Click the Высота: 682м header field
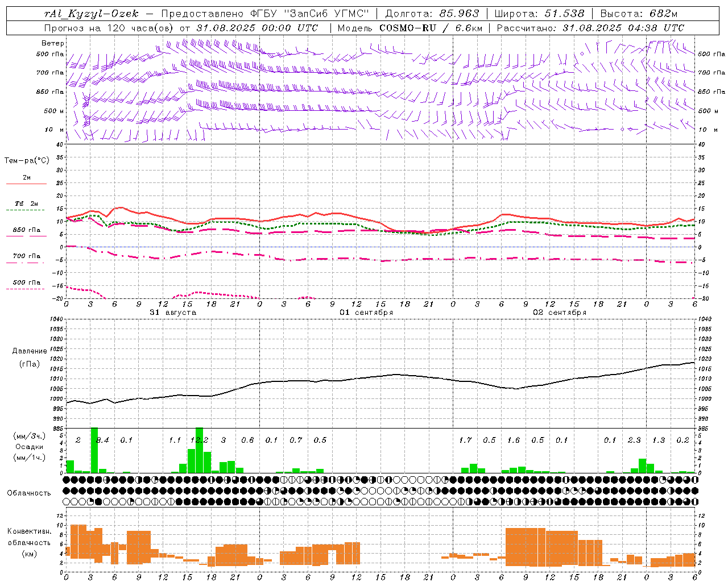This screenshot has width=728, height=582. (x=639, y=14)
